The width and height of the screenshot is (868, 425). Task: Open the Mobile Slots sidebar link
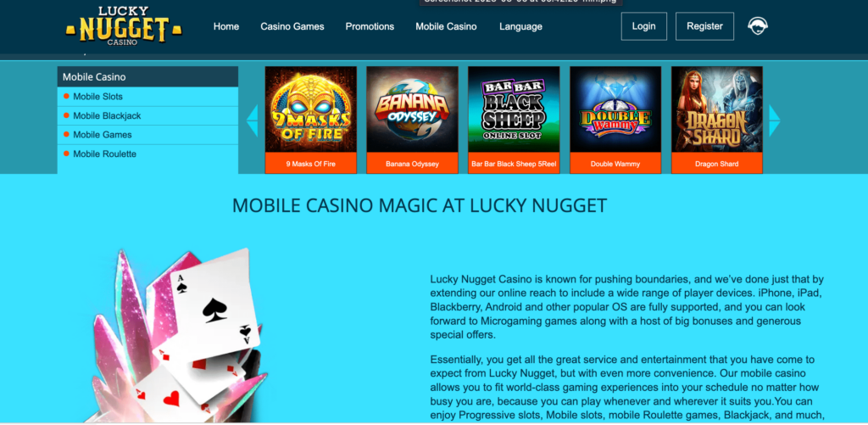(98, 97)
